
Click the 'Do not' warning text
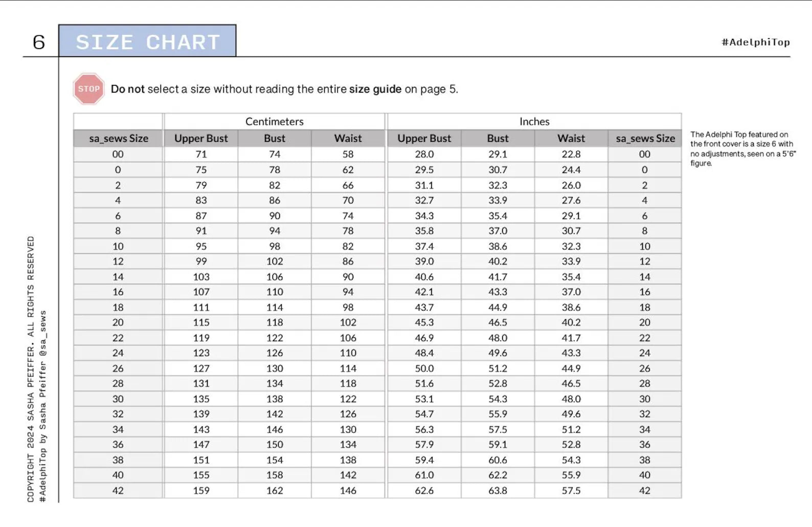tap(128, 90)
